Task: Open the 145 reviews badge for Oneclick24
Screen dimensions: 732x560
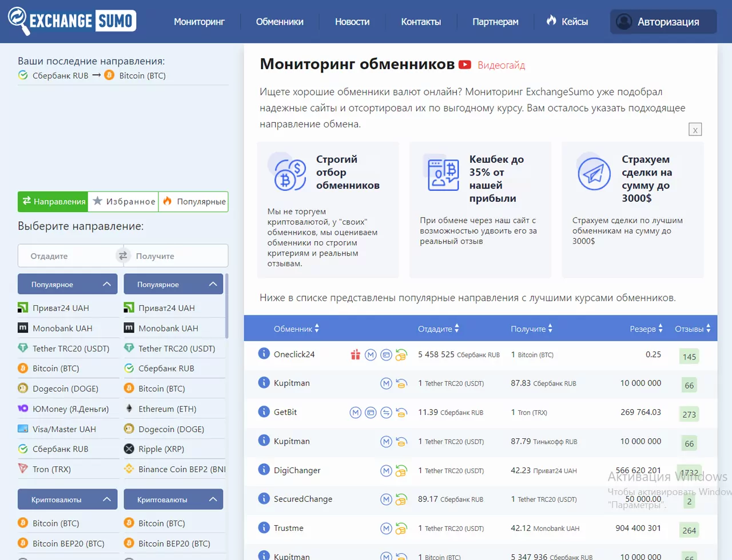Action: [689, 357]
